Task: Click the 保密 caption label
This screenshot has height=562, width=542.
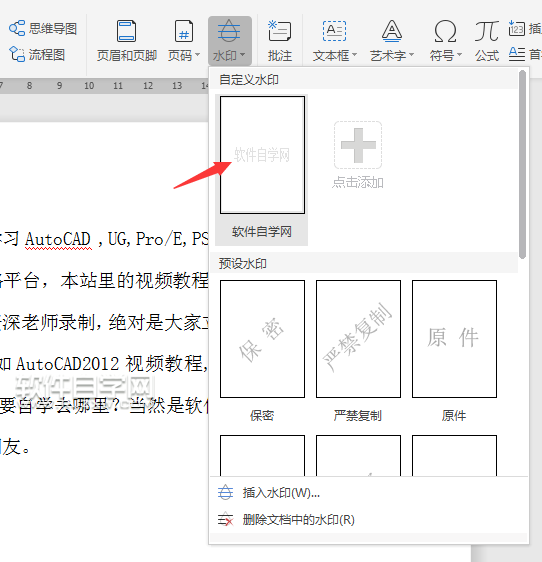Action: (x=262, y=416)
